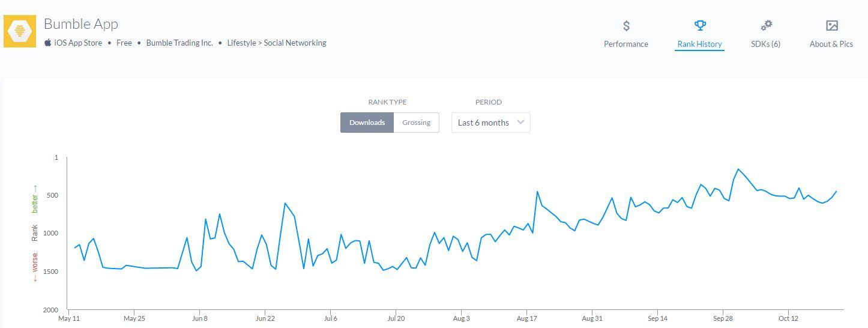The height and width of the screenshot is (328, 868).
Task: Open the Performance tab
Action: pos(626,35)
